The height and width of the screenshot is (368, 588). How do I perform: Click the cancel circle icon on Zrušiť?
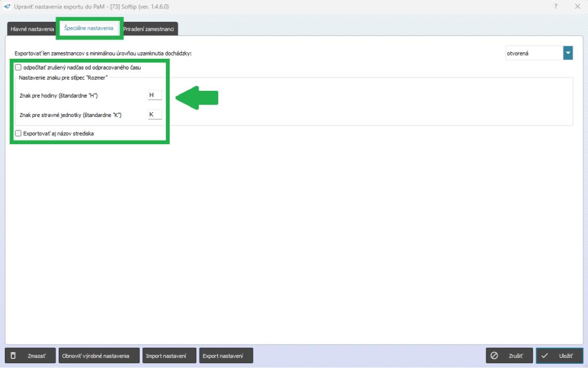click(495, 356)
